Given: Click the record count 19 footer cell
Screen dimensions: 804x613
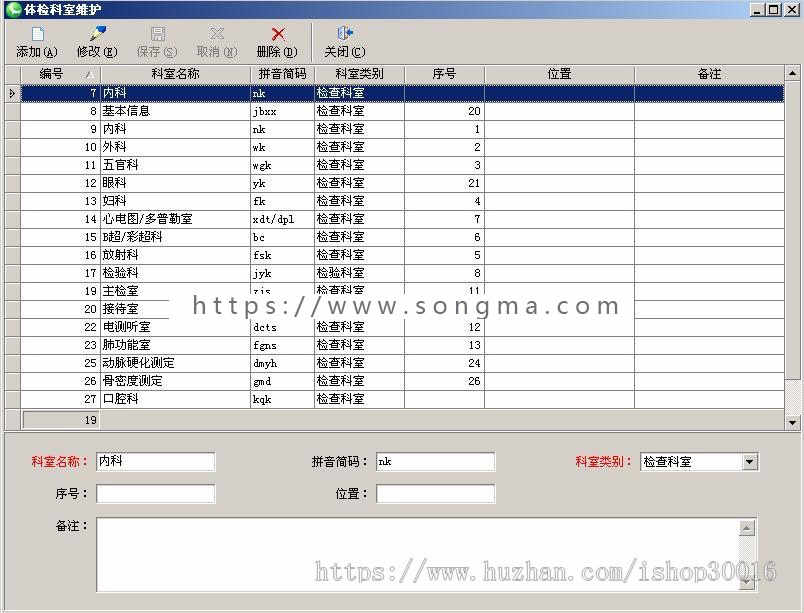Looking at the screenshot, I should (x=61, y=420).
